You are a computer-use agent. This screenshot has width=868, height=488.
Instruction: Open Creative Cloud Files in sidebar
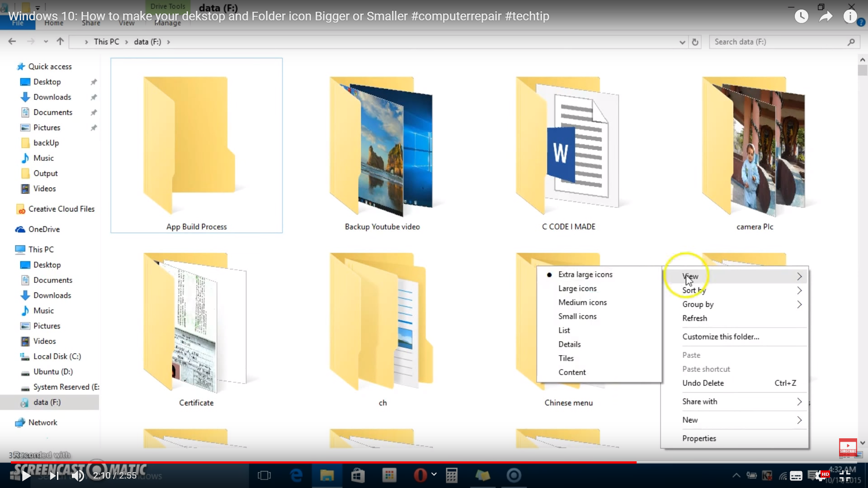tap(61, 209)
